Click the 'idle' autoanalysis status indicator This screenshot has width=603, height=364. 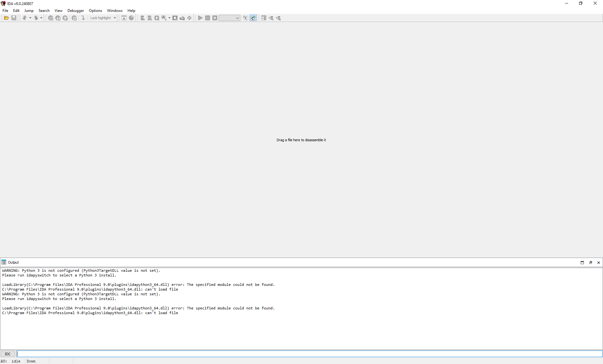pyautogui.click(x=16, y=361)
